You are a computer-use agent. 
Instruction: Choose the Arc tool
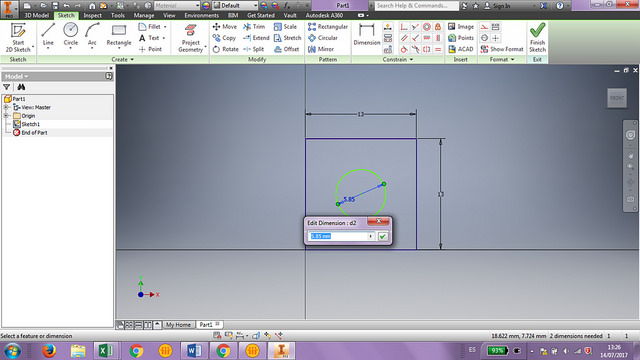[x=92, y=35]
